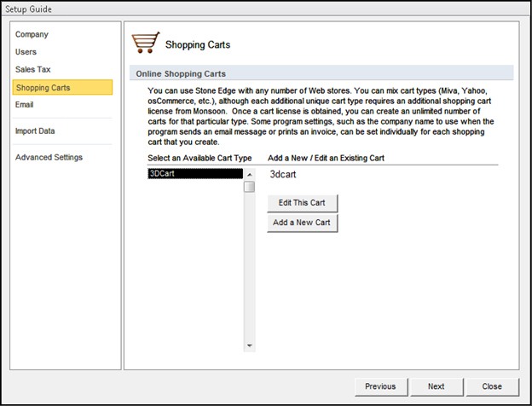Image resolution: width=532 pixels, height=406 pixels.
Task: Navigate to Import Data
Action: [x=38, y=131]
